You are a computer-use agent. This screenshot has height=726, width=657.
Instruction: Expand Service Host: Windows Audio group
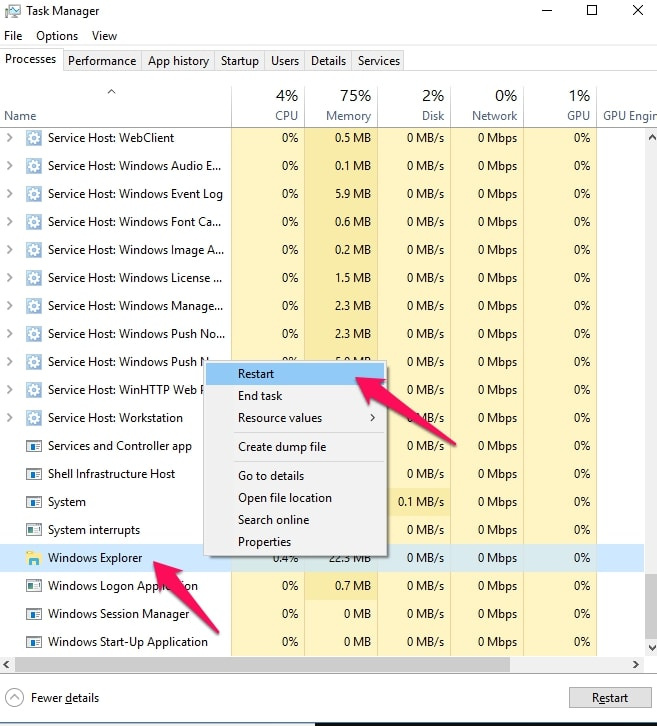point(10,166)
